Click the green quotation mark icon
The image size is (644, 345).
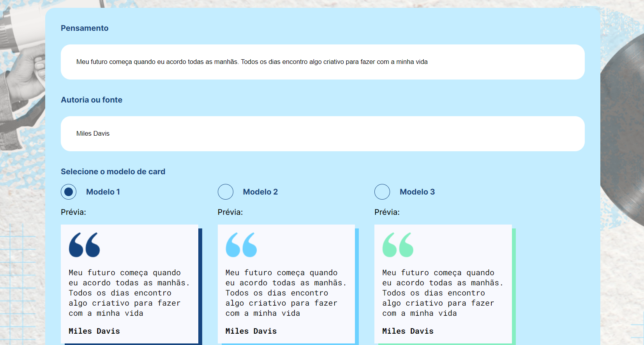(x=398, y=245)
